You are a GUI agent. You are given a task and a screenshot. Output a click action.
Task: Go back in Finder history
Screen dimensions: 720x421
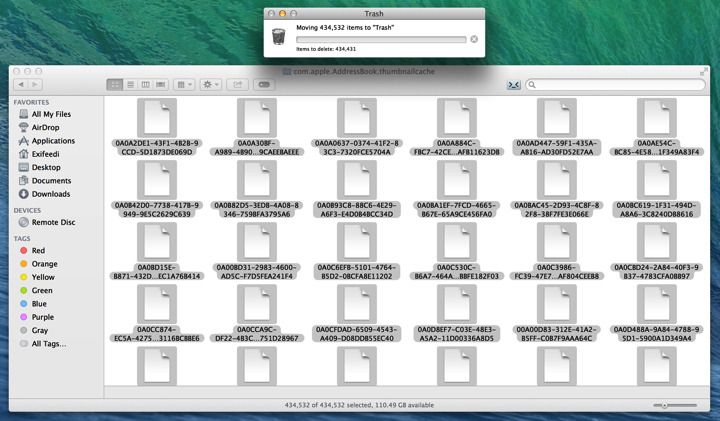pos(21,84)
